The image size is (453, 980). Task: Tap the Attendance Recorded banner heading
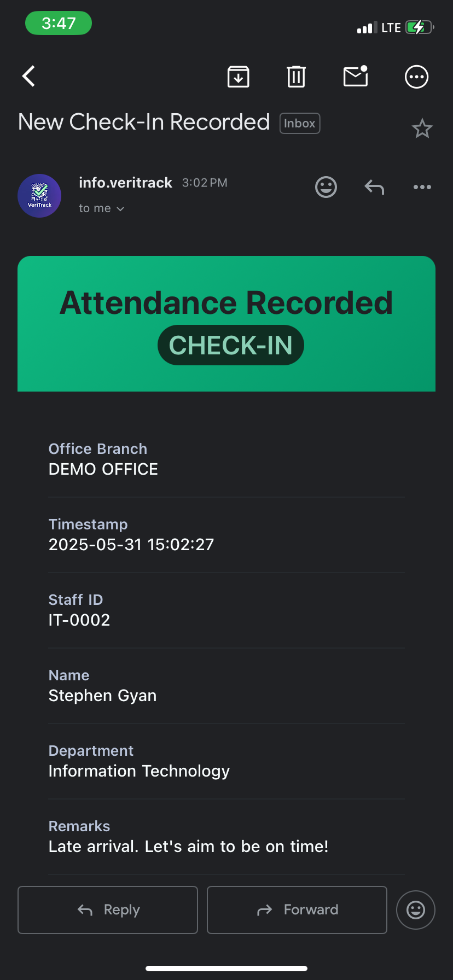click(x=226, y=302)
